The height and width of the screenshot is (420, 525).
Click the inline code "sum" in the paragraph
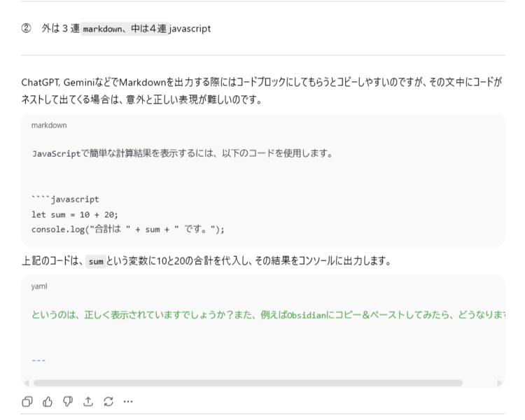[95, 262]
